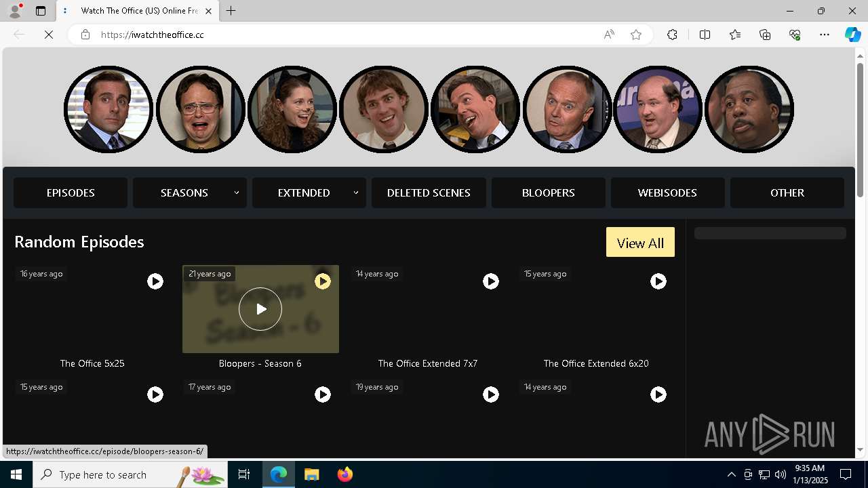Open the Windows Start menu
Image resolution: width=868 pixels, height=488 pixels.
click(16, 474)
